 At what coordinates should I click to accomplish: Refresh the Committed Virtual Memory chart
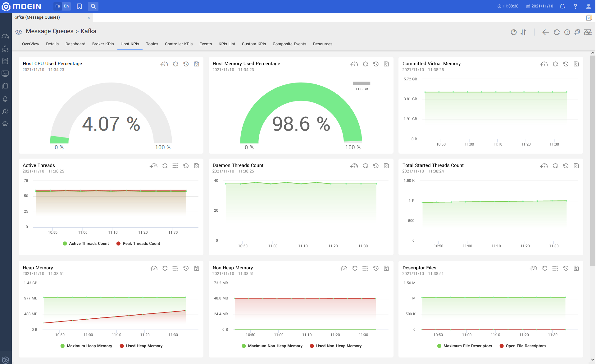tap(555, 64)
